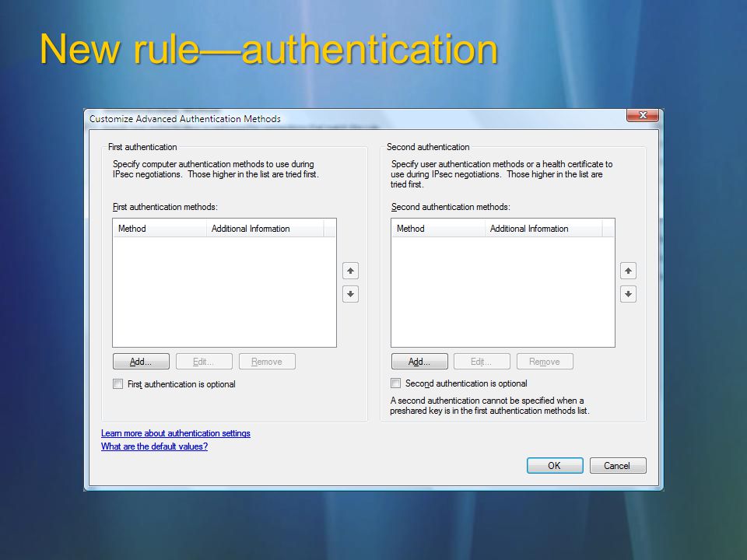Click Edit under second authentication methods
This screenshot has width=747, height=560.
482,362
